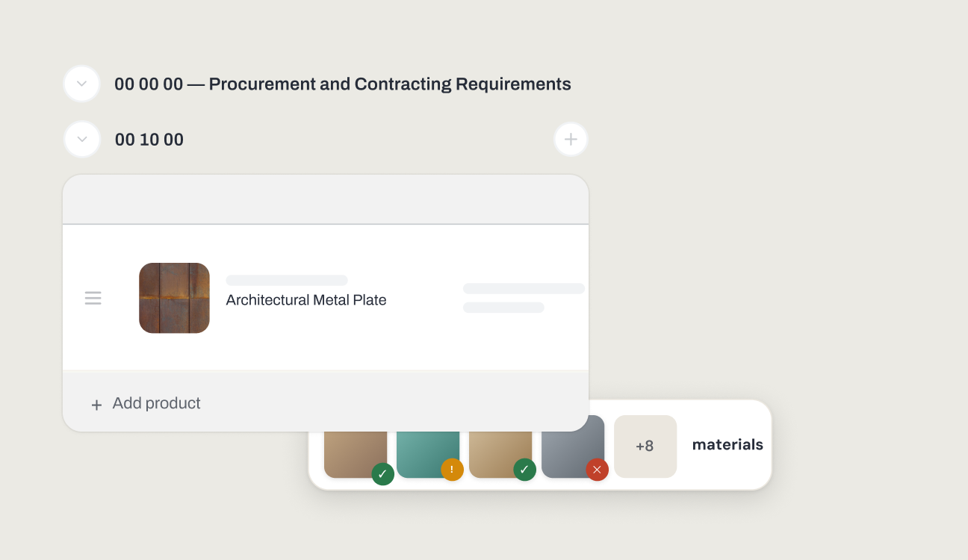Screen dimensions: 968x560
Task: Click the red X badge icon
Action: click(x=597, y=470)
